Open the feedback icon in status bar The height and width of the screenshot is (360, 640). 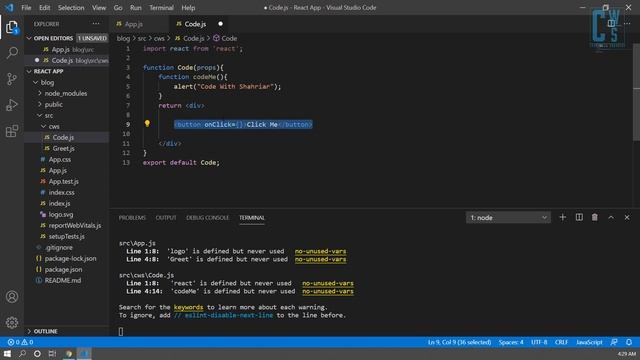pos(614,342)
